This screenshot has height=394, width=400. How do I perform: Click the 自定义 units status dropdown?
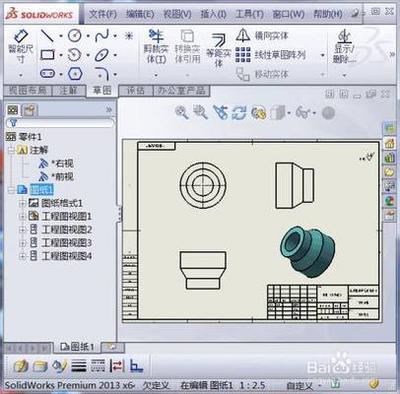pos(303,386)
